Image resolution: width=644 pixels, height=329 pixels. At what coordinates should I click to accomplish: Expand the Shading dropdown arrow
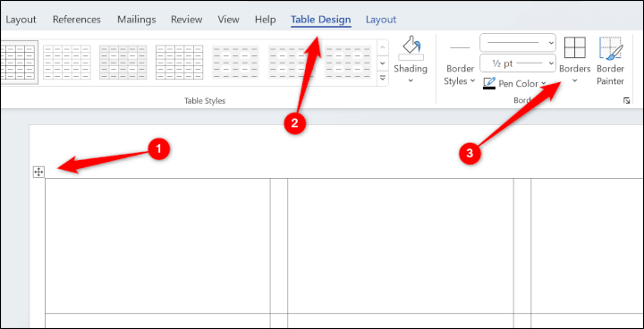(411, 80)
